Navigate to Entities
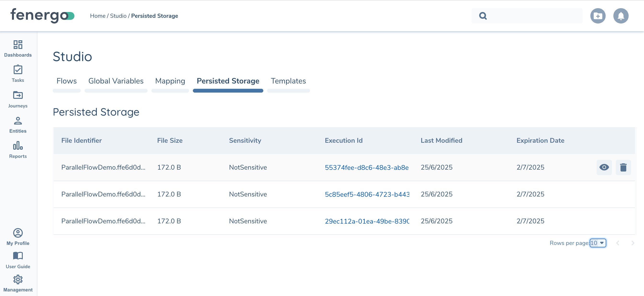 pyautogui.click(x=18, y=124)
